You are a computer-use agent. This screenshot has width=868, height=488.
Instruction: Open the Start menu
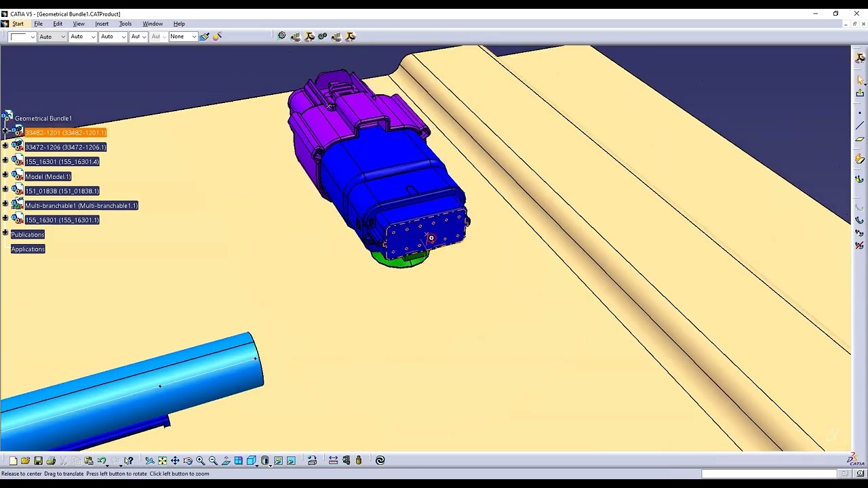click(18, 24)
